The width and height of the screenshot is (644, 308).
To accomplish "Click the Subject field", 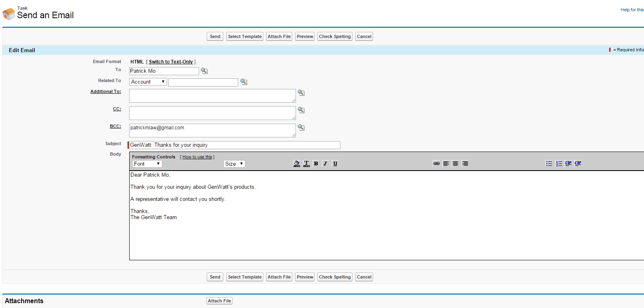I will pyautogui.click(x=235, y=145).
